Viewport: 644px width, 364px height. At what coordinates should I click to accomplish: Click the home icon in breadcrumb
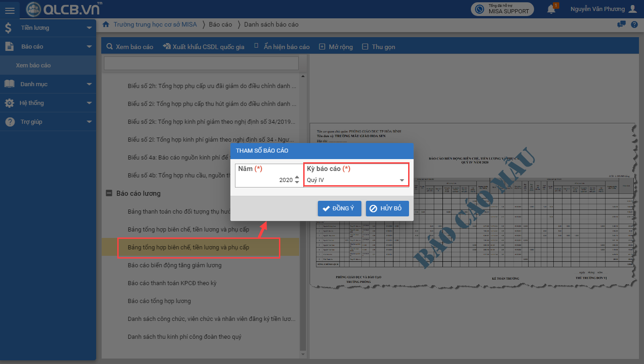pyautogui.click(x=106, y=24)
